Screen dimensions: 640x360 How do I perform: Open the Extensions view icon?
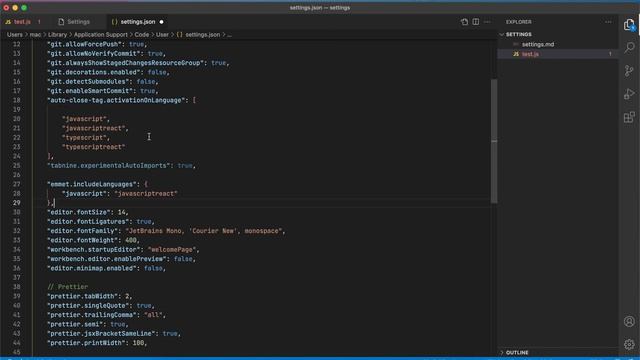629,117
